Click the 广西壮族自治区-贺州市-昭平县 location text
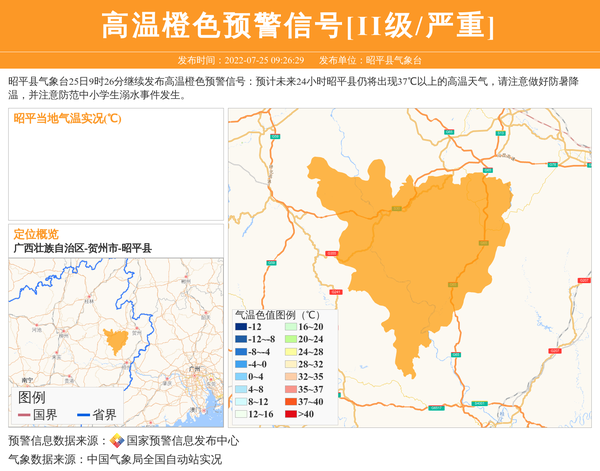600x471 pixels. 82,247
